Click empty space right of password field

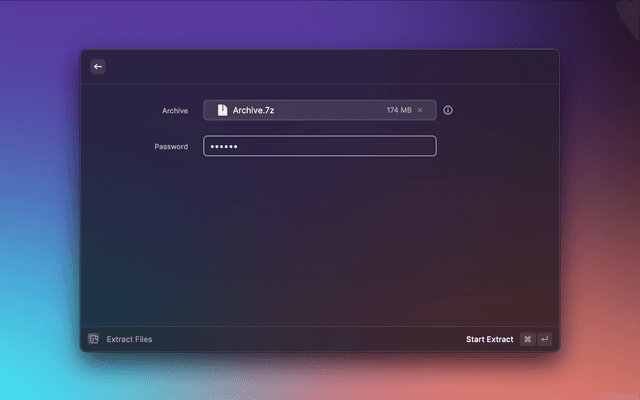point(495,146)
